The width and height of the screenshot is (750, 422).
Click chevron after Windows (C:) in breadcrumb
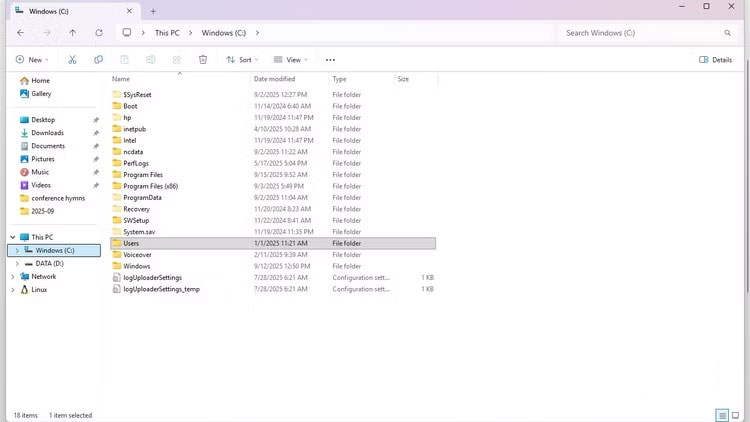[x=257, y=33]
